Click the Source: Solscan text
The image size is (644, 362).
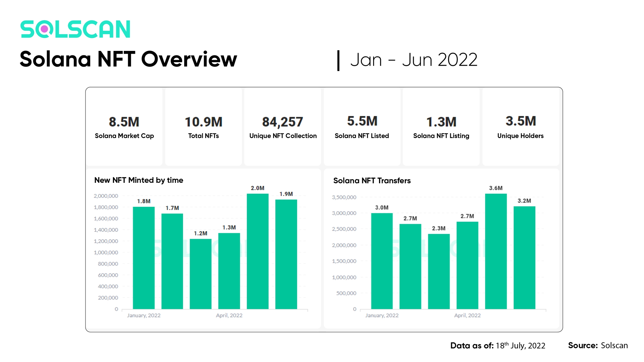(x=598, y=346)
